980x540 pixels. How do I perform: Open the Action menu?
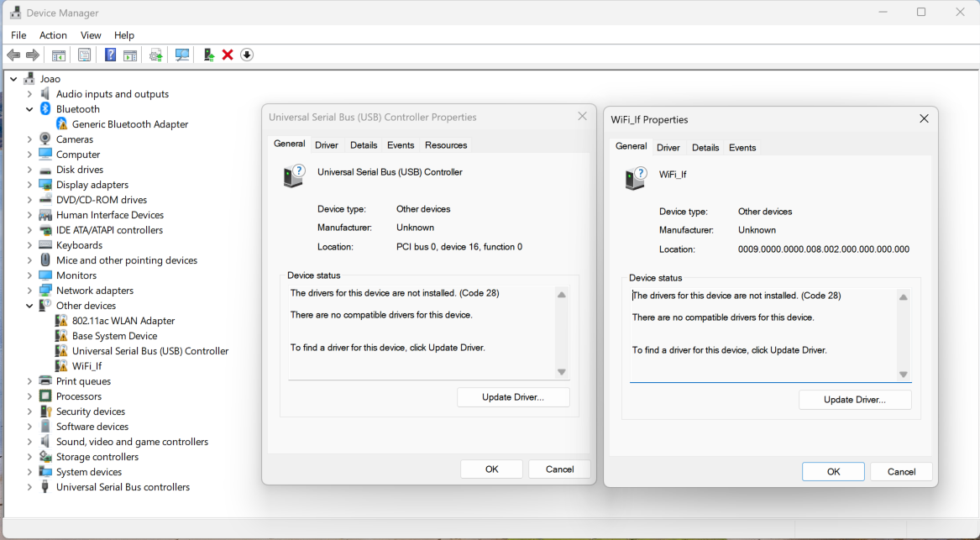(x=53, y=35)
